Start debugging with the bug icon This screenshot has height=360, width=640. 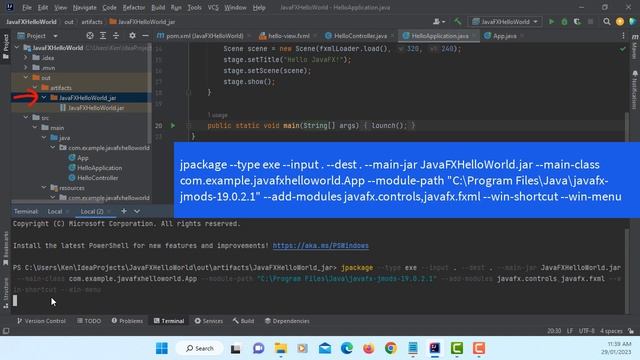click(x=564, y=22)
